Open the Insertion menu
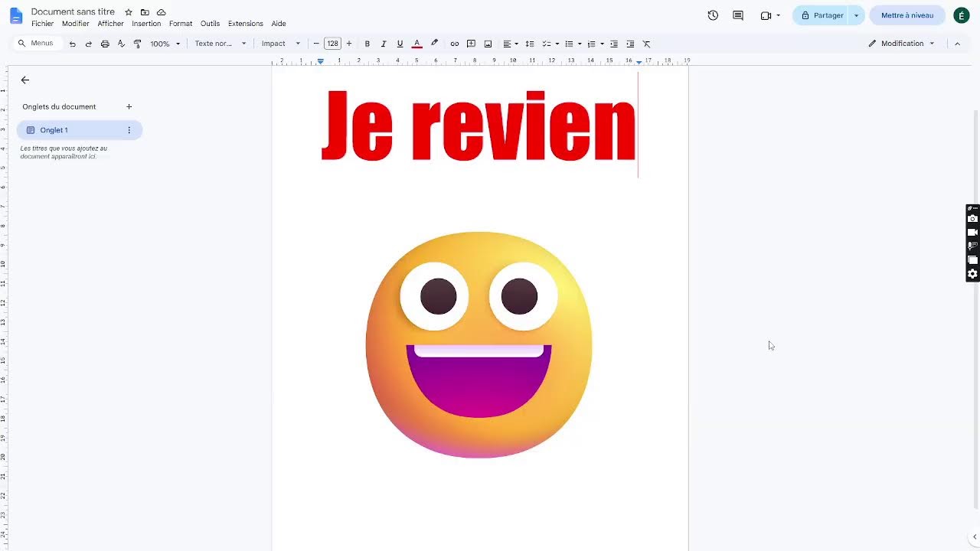Viewport: 980px width, 551px height. (x=146, y=24)
